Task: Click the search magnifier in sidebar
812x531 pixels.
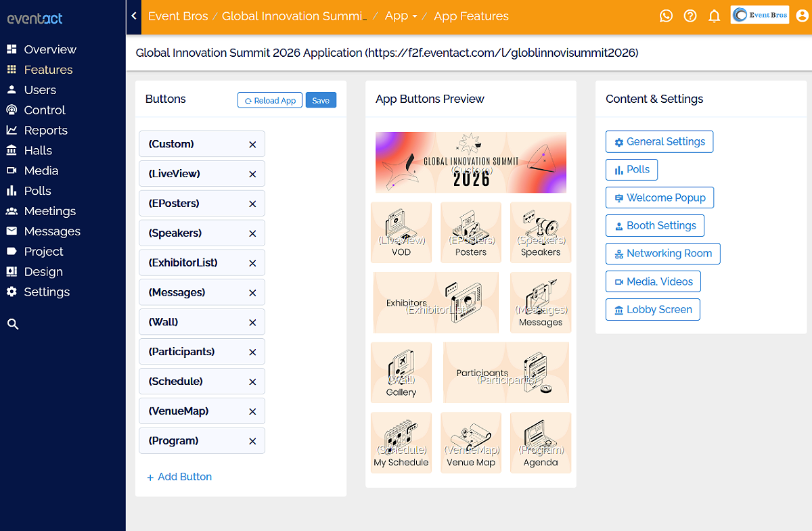Action: point(12,324)
